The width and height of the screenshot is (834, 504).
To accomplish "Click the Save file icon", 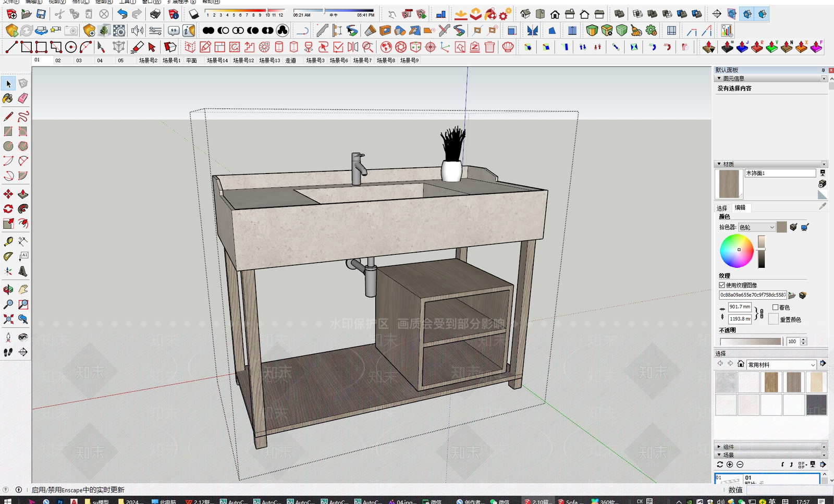I will click(x=41, y=14).
